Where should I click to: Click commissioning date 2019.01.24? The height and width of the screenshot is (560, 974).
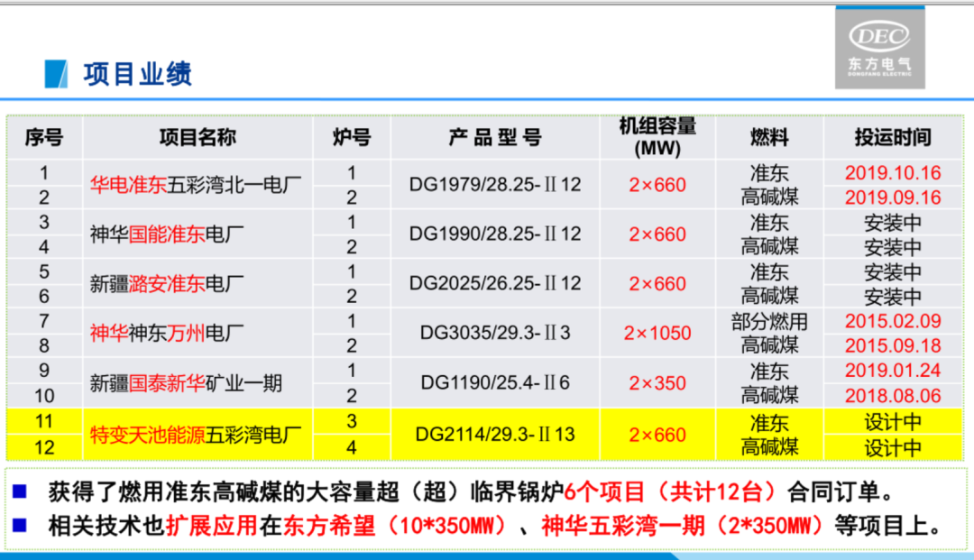[x=893, y=371]
